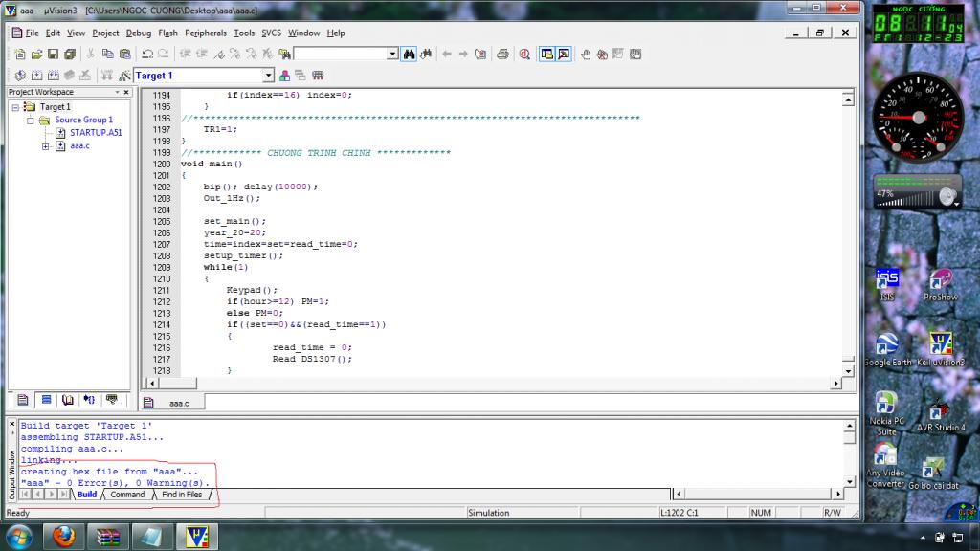The width and height of the screenshot is (980, 551).
Task: Close the Project Workspace panel
Action: [x=126, y=93]
